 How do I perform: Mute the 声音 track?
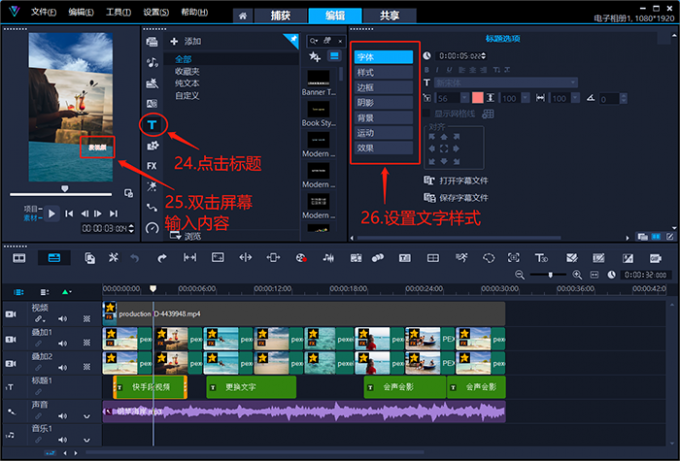62,416
